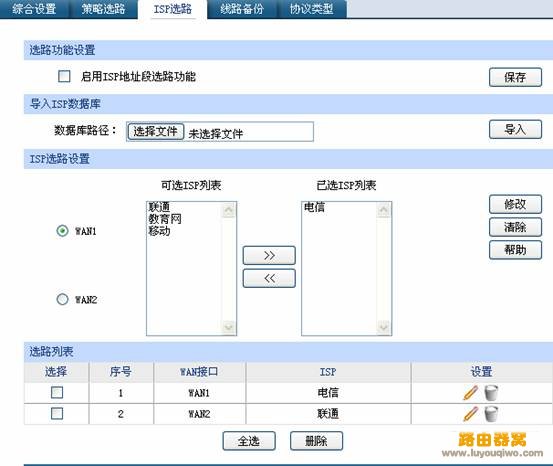
Task: Delete the WAN1 电信 entry trash icon
Action: (491, 393)
